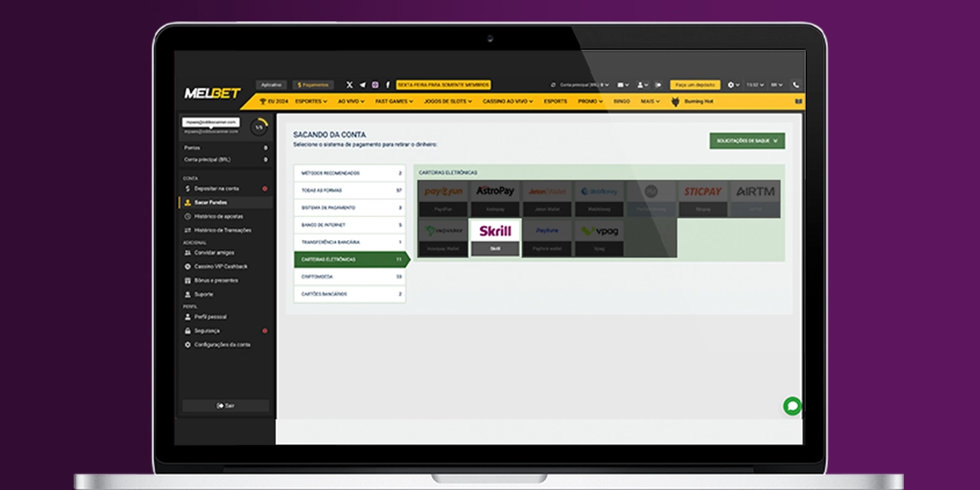Select Sacar Fundos in sidebar

pos(226,203)
